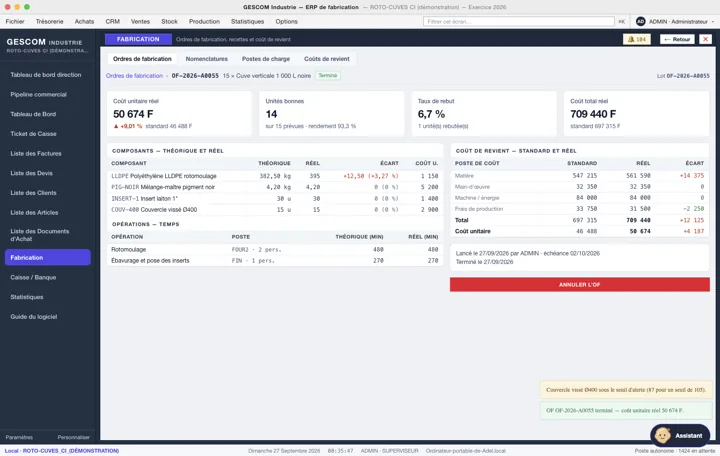Click the Retour back button
The image size is (720, 456).
pos(677,39)
